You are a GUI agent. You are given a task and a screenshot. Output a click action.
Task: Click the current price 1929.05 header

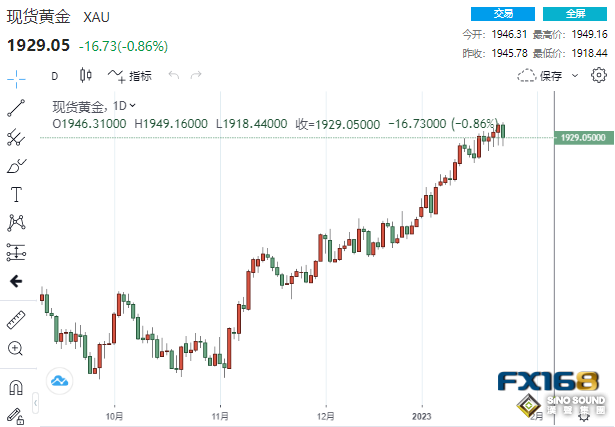coord(38,45)
